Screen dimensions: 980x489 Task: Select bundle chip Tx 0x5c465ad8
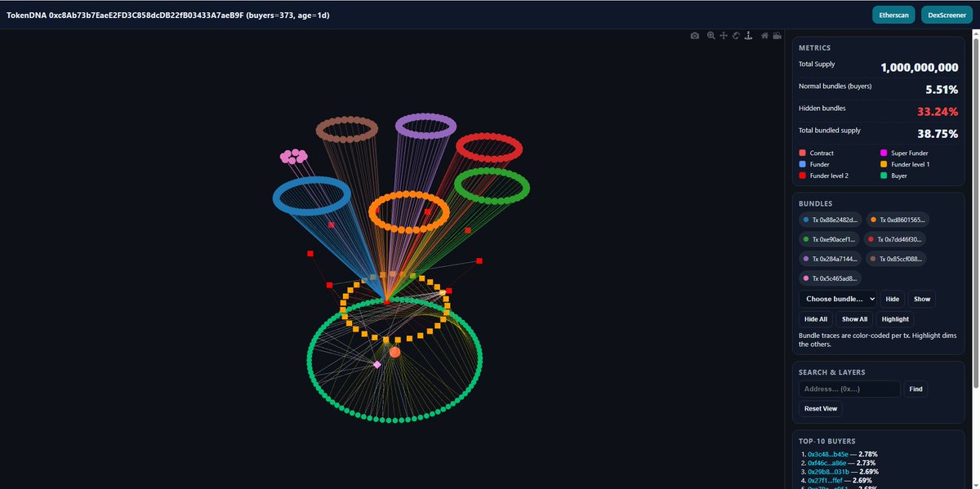pos(831,278)
